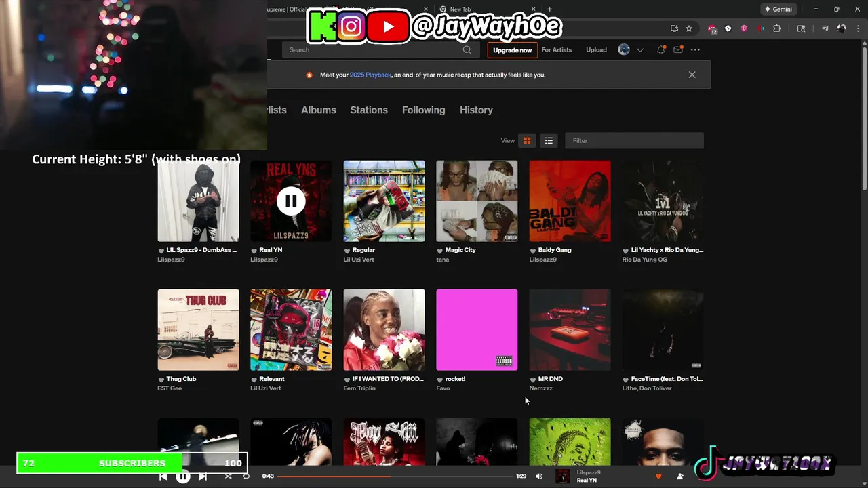This screenshot has height=488, width=868.
Task: Open the Following tab
Action: [x=424, y=110]
